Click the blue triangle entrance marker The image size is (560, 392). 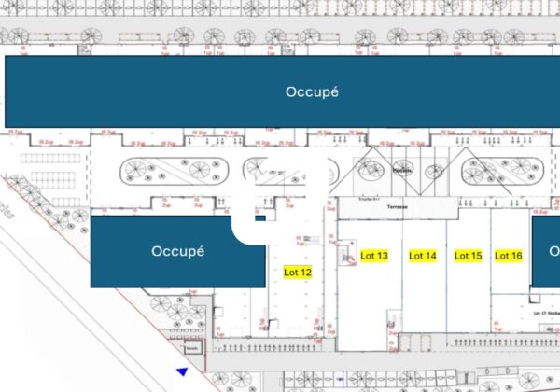(x=182, y=371)
